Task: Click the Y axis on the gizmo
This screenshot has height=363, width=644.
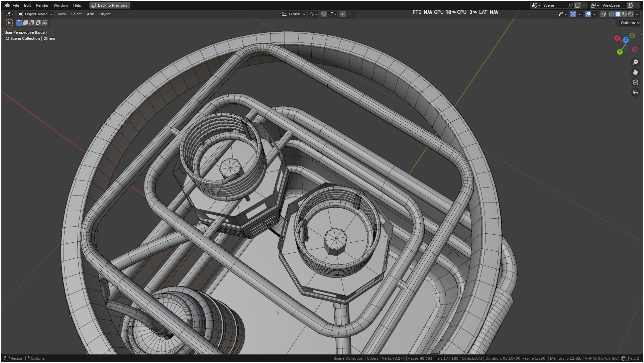Action: click(x=620, y=52)
